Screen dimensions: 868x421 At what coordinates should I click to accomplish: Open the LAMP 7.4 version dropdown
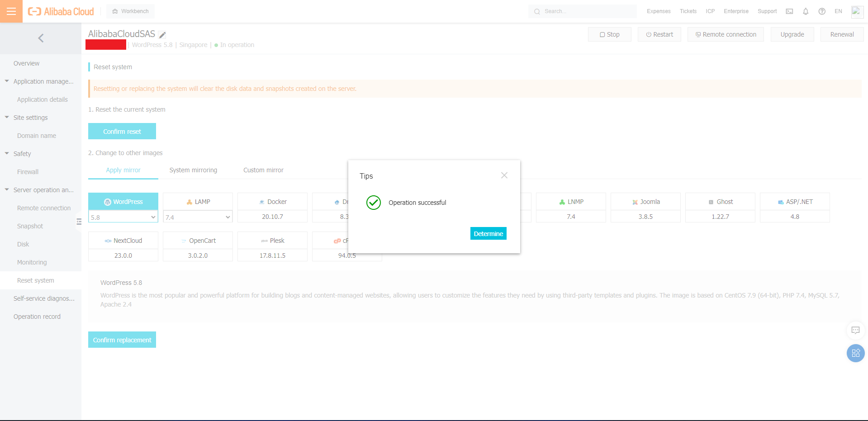(x=198, y=217)
